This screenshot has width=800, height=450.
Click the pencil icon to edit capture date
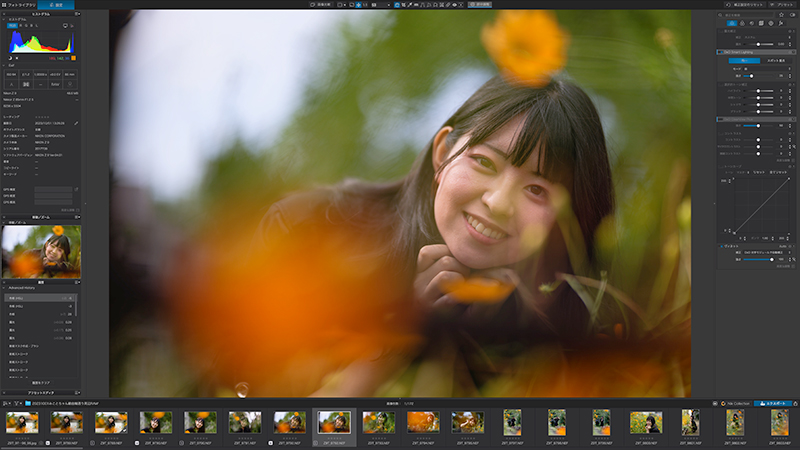(76, 123)
